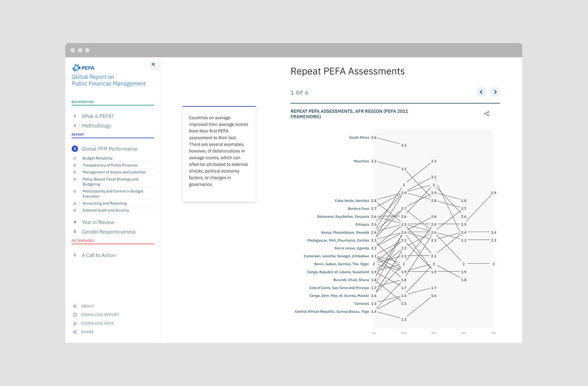
Task: Select Global PFM Performance section
Action: 109,149
